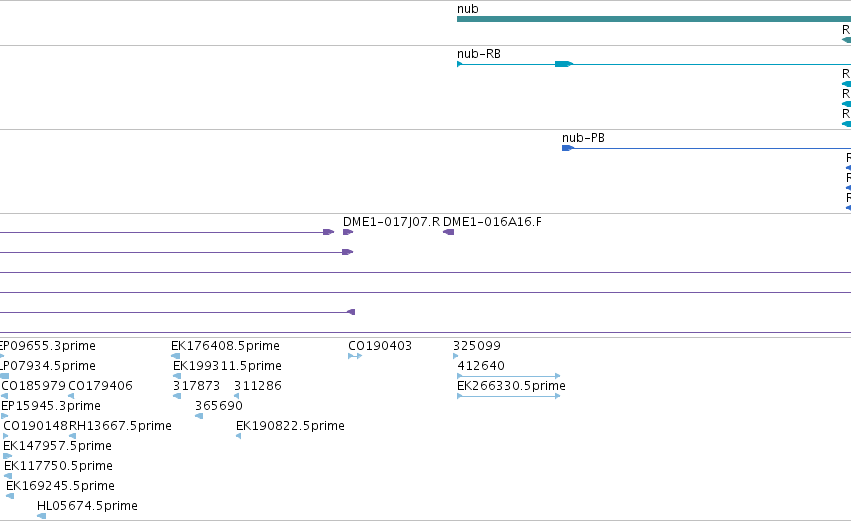Open feature 325099
Viewport: 851px width, 521px height.
(x=477, y=346)
